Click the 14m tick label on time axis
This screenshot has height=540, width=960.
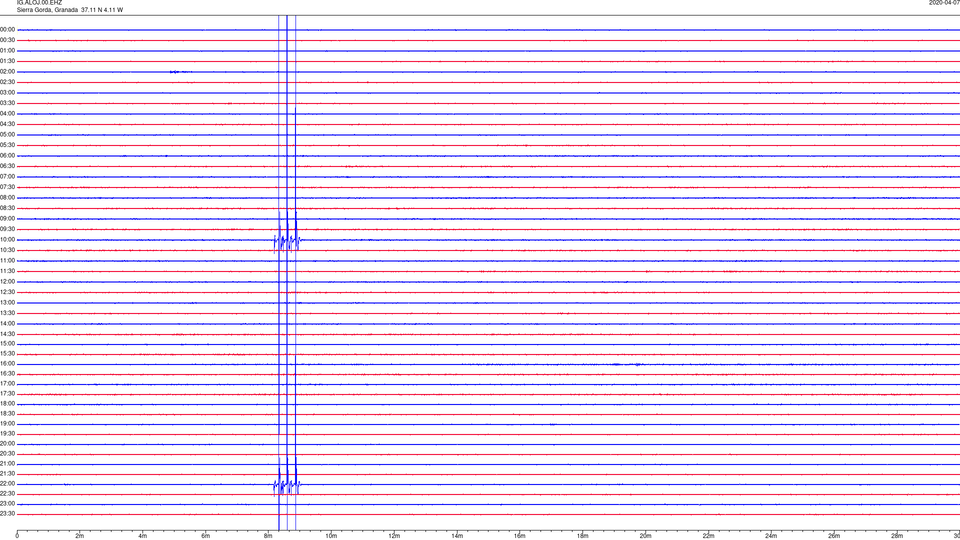coord(457,536)
